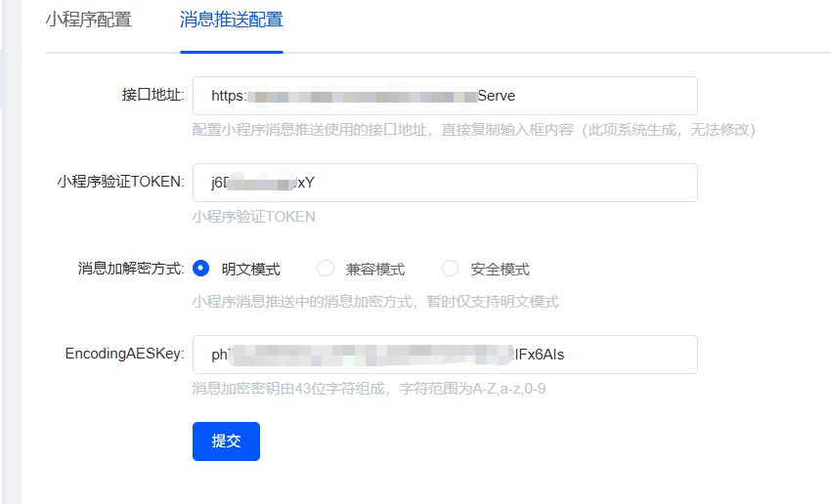This screenshot has width=831, height=504.
Task: Switch to the 小程序配置 tab
Action: [x=89, y=20]
